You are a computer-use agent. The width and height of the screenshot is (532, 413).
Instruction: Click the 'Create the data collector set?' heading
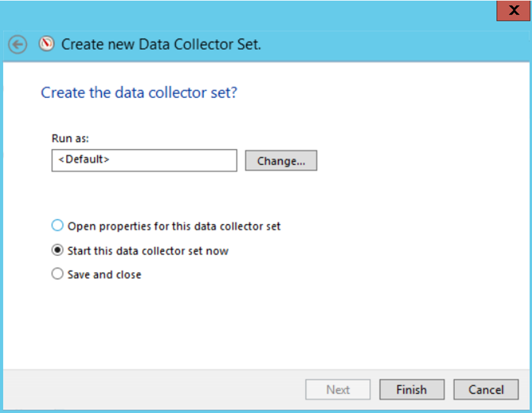tap(139, 92)
